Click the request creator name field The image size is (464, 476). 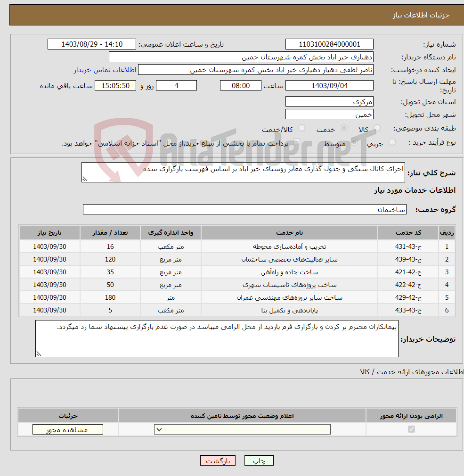(255, 70)
